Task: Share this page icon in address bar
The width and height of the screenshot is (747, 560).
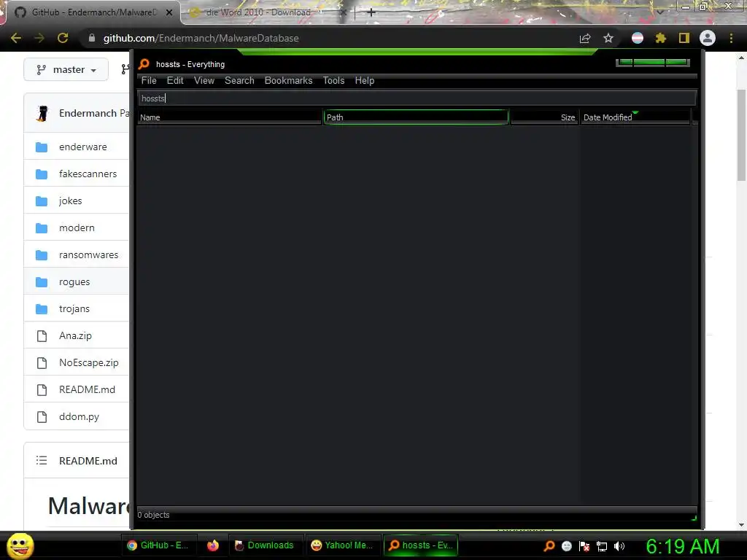Action: (585, 38)
